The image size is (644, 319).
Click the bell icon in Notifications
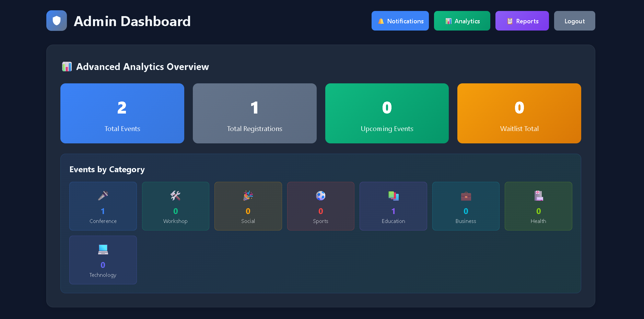(x=381, y=21)
